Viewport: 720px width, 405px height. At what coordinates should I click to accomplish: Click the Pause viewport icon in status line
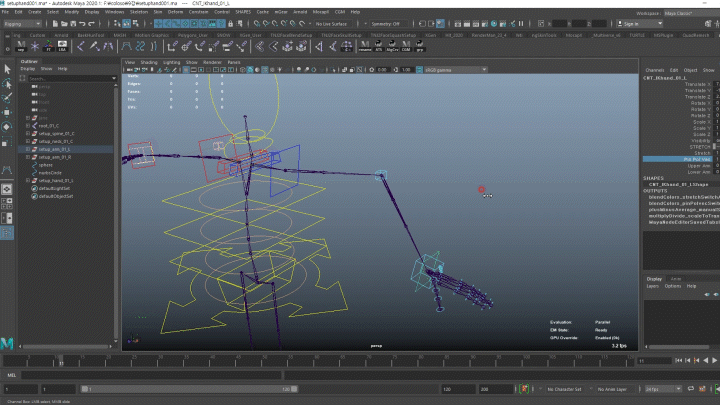(521, 23)
